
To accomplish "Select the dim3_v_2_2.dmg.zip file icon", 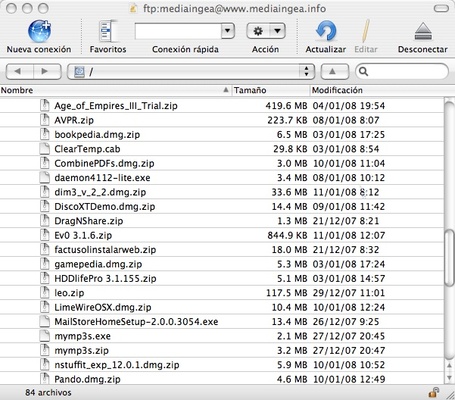I will (x=45, y=192).
